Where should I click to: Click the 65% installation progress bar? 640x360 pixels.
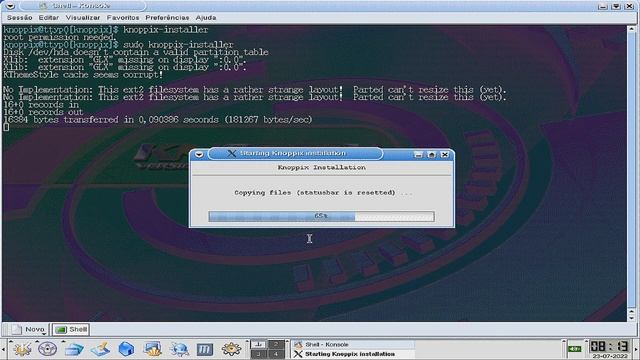[x=321, y=216]
